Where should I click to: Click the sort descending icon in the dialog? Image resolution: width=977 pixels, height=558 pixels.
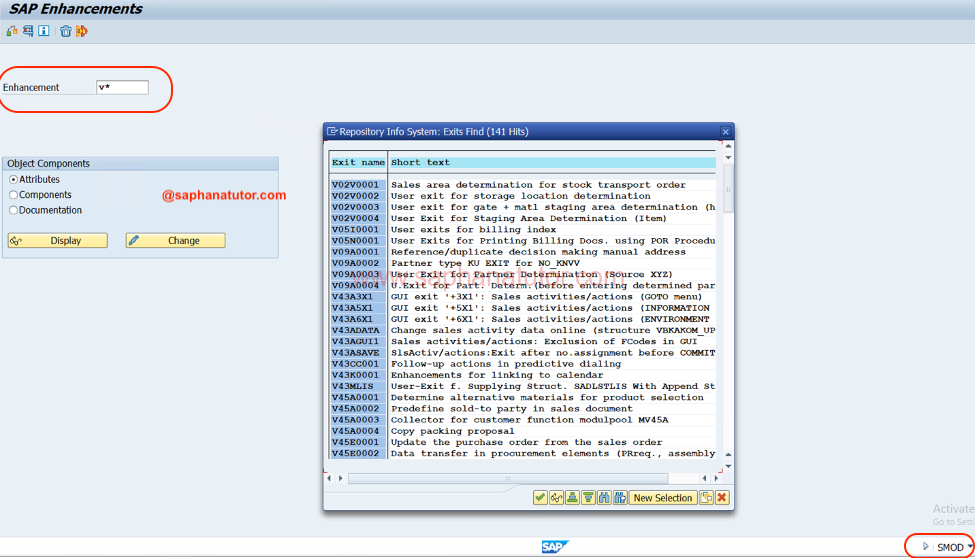pos(588,498)
